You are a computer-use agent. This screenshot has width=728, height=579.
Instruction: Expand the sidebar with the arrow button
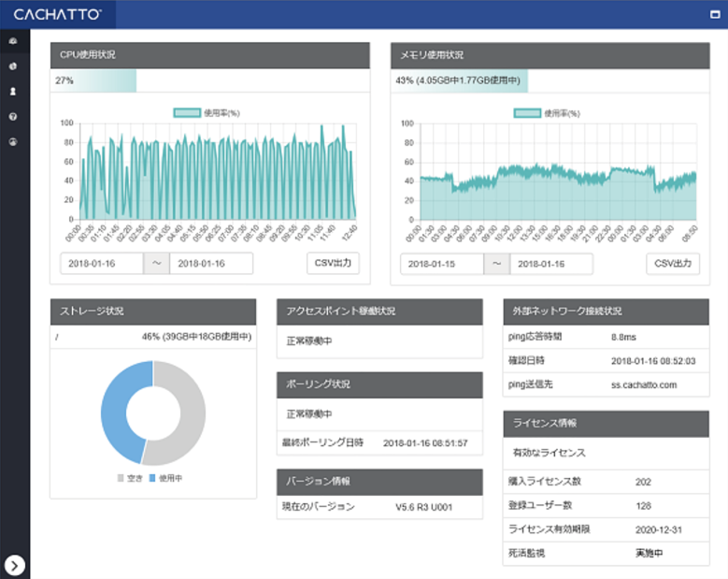15,564
